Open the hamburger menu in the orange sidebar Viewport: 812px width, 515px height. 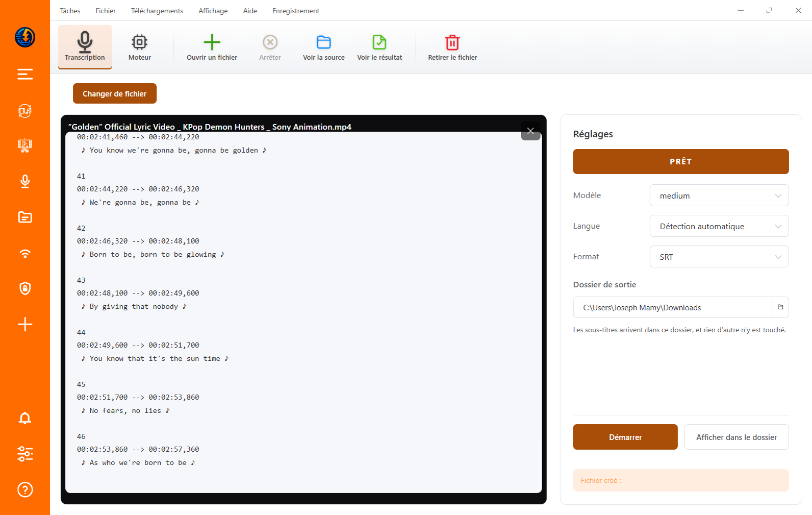[x=25, y=74]
